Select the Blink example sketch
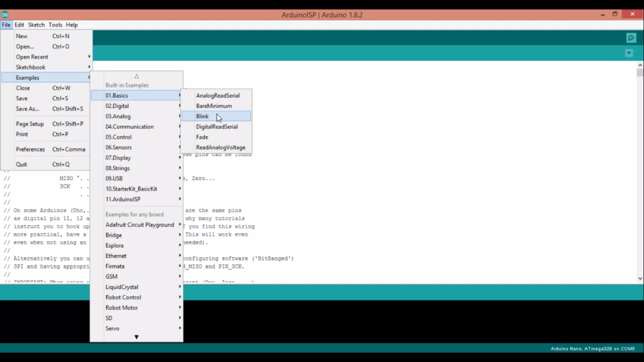The height and width of the screenshot is (362, 644). tap(202, 116)
